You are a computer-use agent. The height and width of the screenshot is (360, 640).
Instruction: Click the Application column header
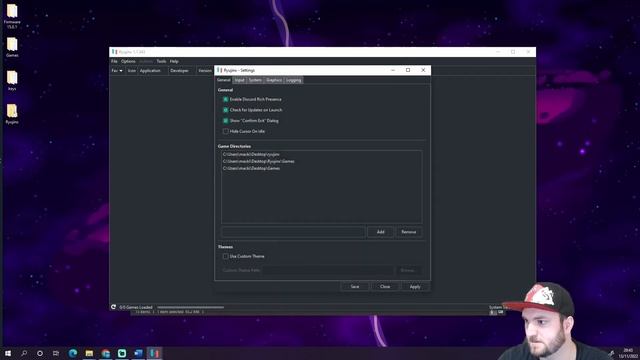150,71
